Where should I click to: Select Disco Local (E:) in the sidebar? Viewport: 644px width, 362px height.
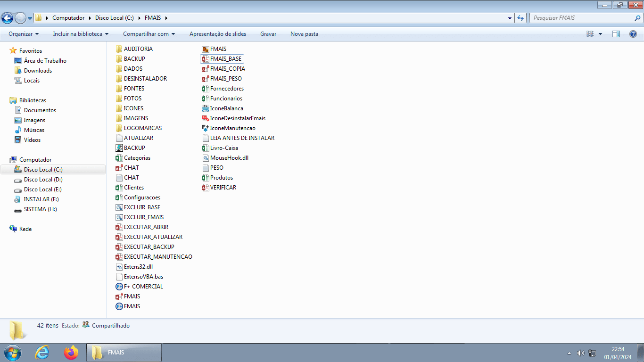coord(43,189)
